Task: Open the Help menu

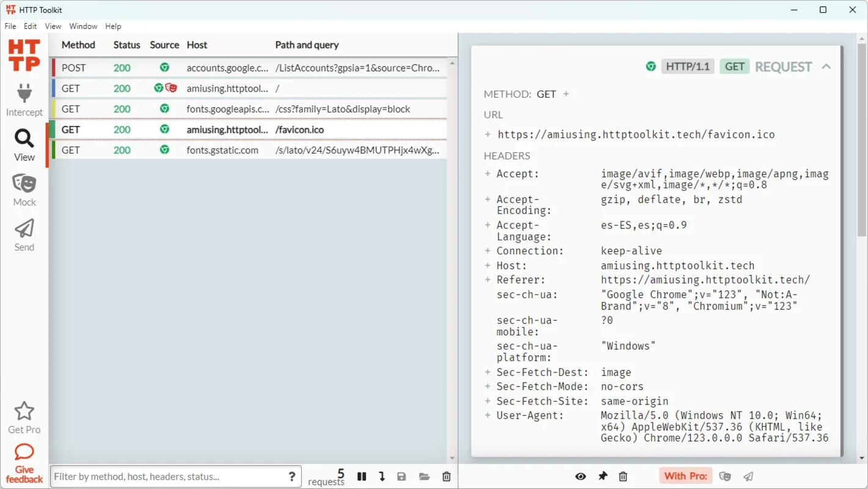Action: click(113, 26)
